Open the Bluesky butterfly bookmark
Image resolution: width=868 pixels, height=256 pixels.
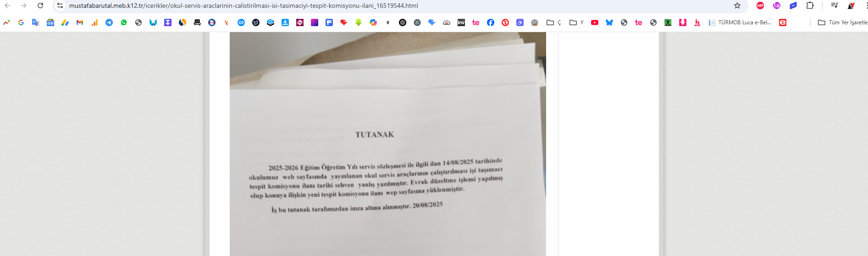(609, 22)
